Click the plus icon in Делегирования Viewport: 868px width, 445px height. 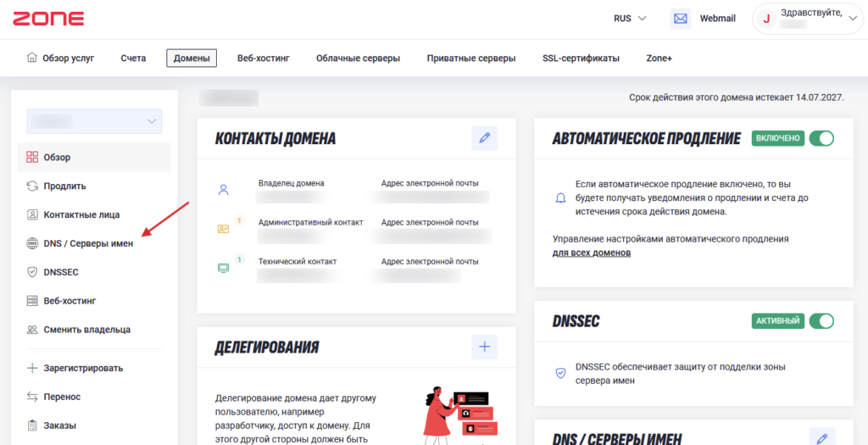coord(484,347)
